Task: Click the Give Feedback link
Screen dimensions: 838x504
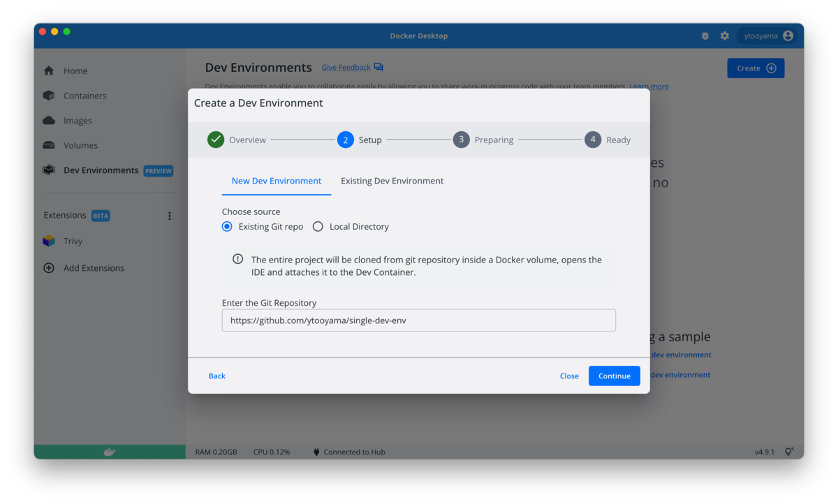Action: 346,68
